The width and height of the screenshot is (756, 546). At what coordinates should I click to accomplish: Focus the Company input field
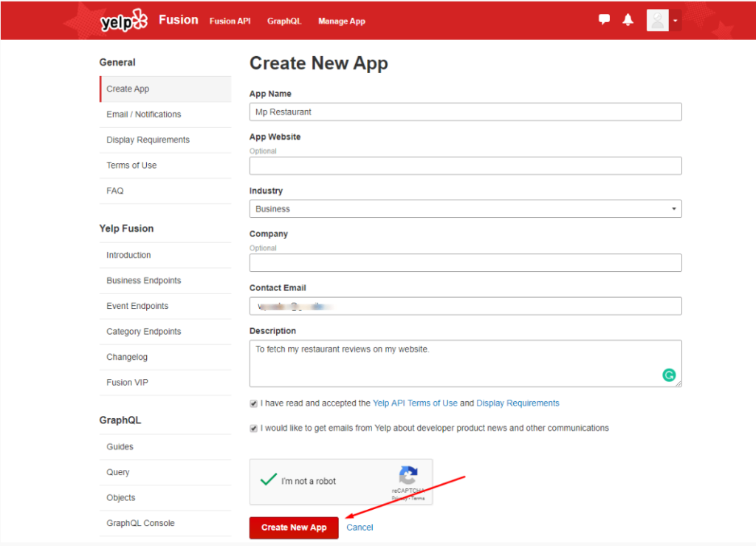pos(465,263)
